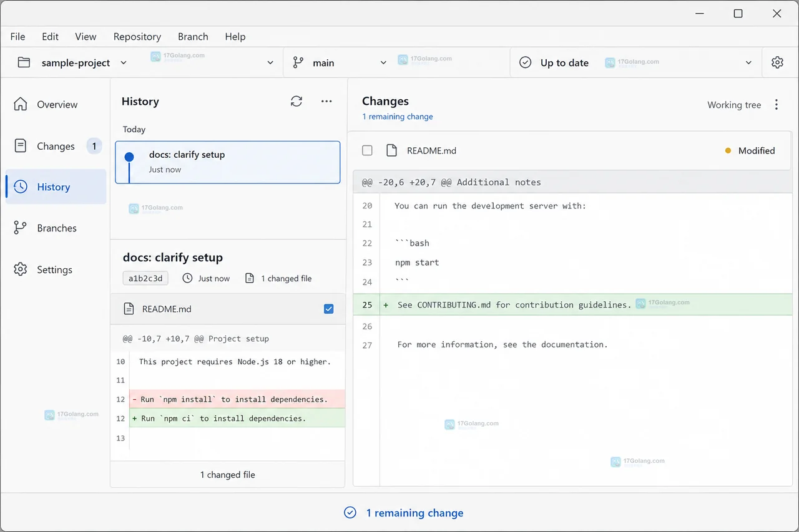Click 'npm start' line in diff
Viewport: 799px width, 532px height.
click(x=417, y=263)
